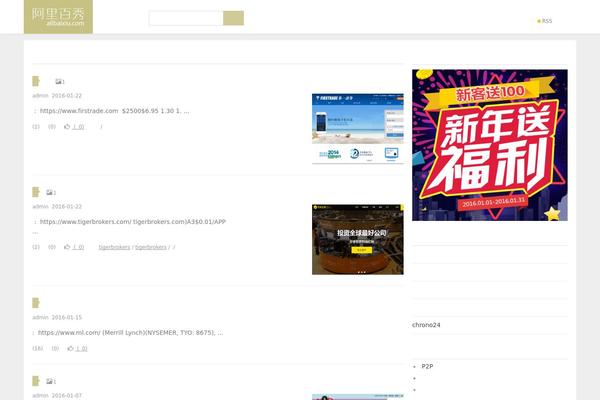This screenshot has width=600, height=400.
Task: Open the Firstrade website screenshot thumbnail
Action: pyautogui.click(x=358, y=128)
